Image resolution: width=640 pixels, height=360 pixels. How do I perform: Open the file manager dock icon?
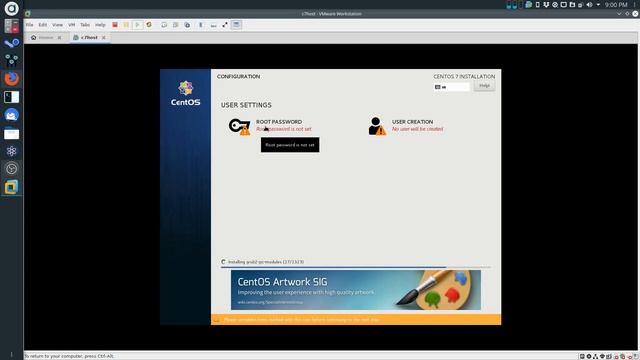[11, 133]
